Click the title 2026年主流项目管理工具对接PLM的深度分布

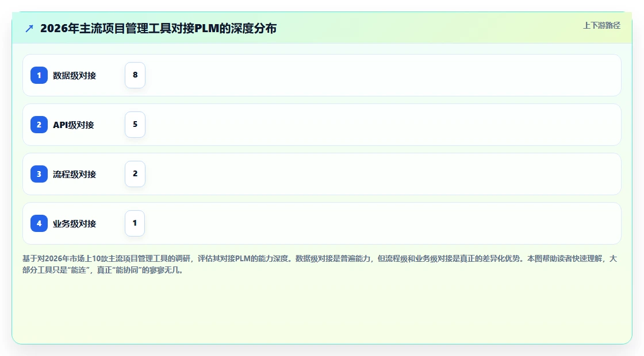click(159, 28)
